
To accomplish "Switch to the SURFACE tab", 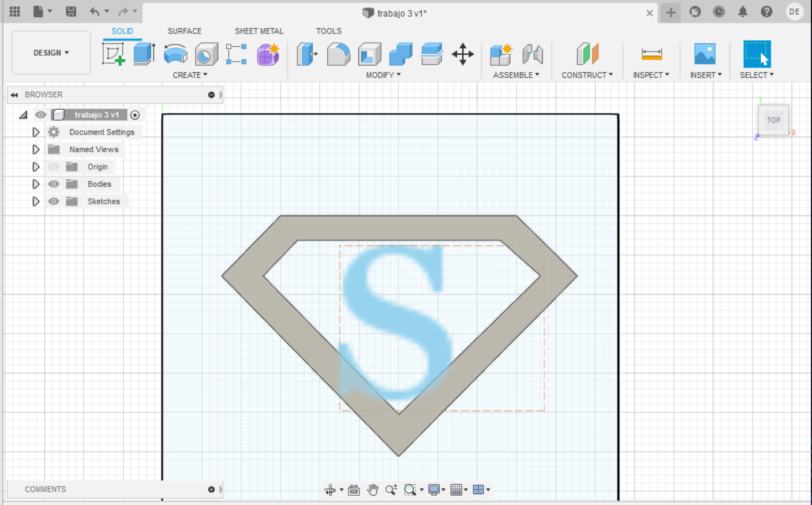I will [185, 31].
